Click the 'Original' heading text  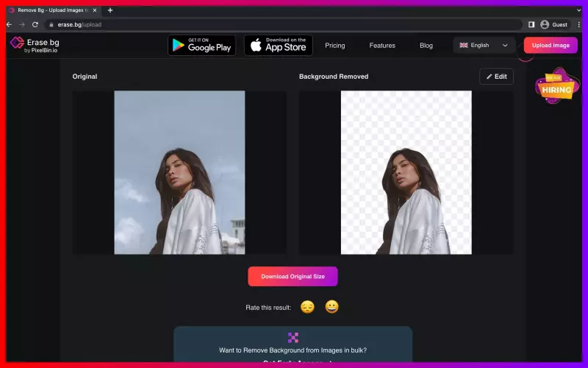85,77
